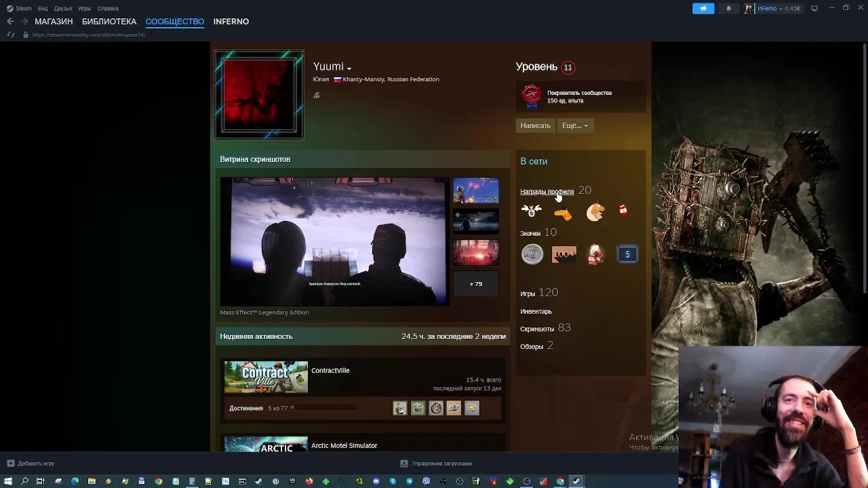Open the level 11 badge
868x488 pixels.
[x=568, y=67]
